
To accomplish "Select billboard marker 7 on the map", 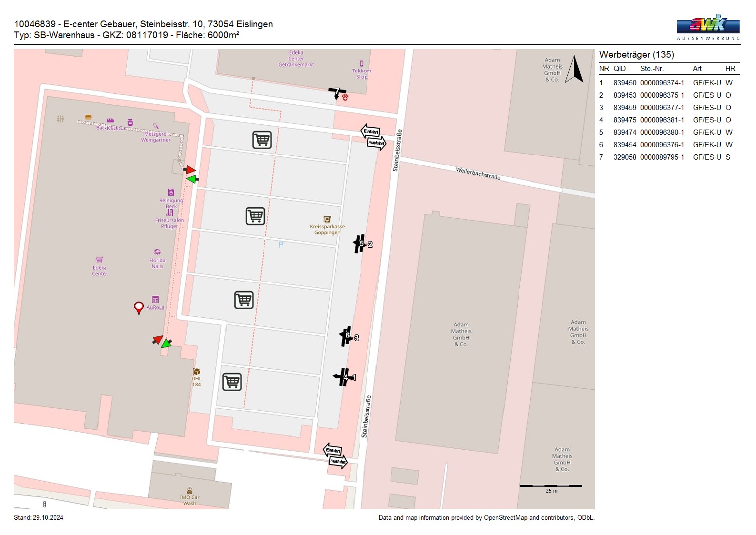I will point(337,91).
